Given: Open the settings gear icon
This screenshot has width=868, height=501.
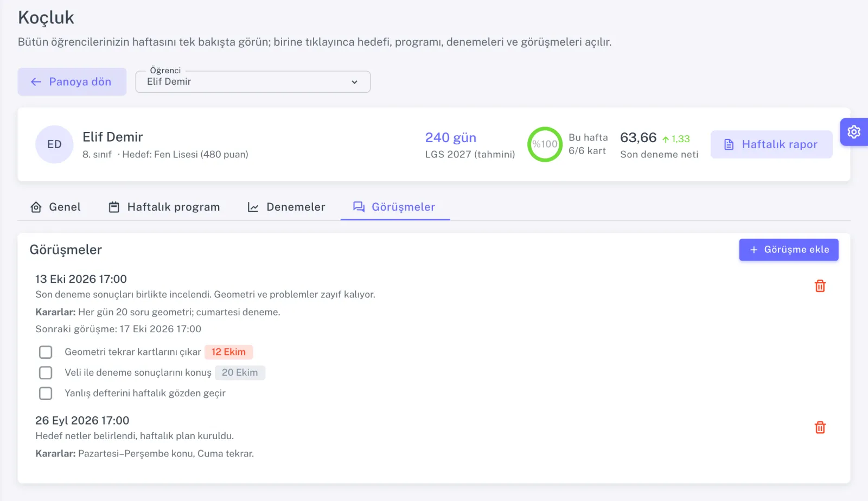Looking at the screenshot, I should click(x=854, y=132).
